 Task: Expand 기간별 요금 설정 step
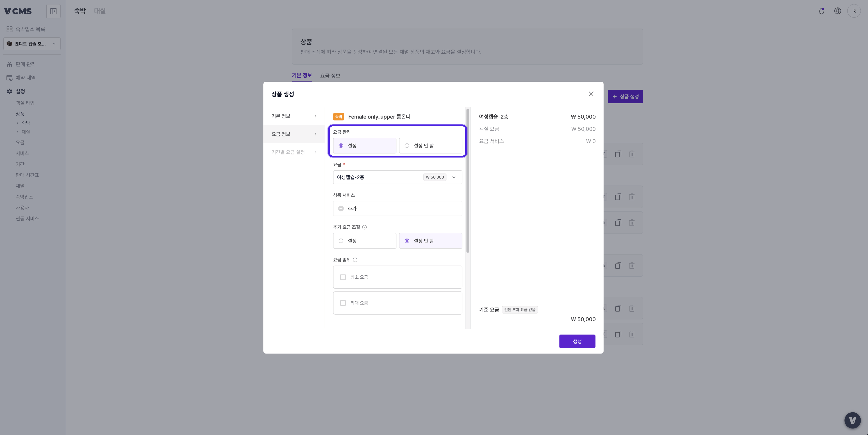pos(294,152)
